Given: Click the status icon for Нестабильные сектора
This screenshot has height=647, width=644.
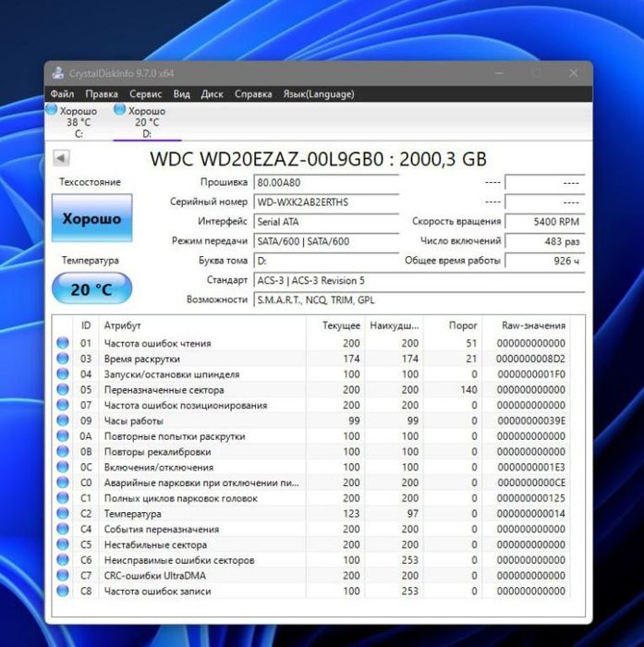Looking at the screenshot, I should [x=63, y=544].
